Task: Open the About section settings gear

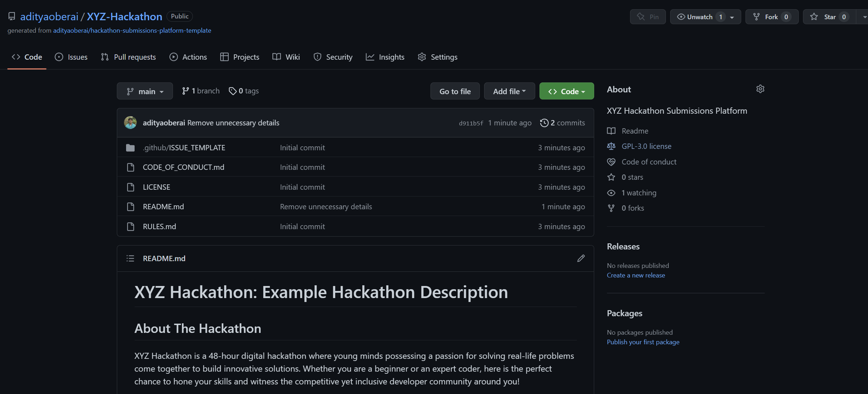Action: [760, 89]
